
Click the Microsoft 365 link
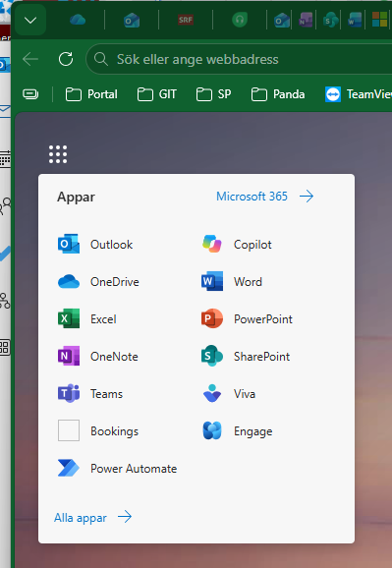point(265,197)
